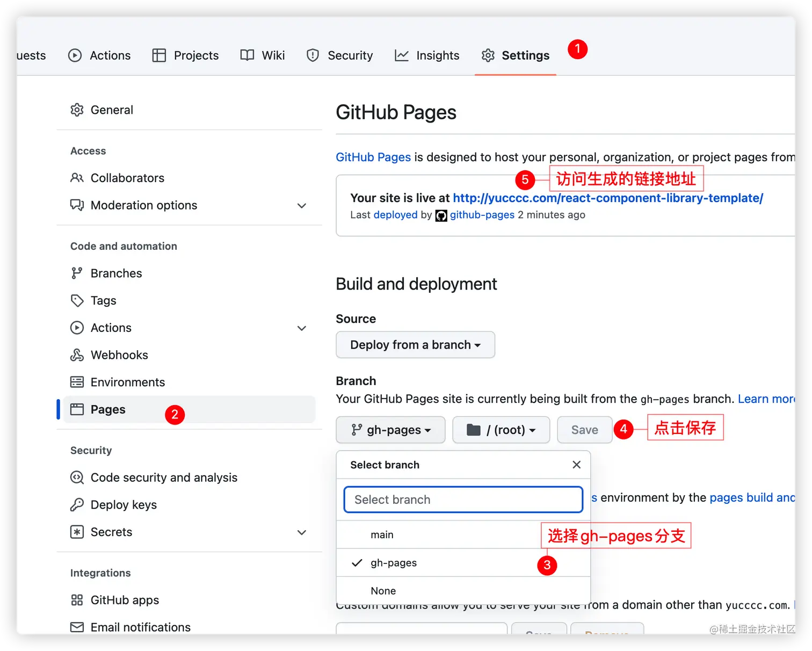Click the Environments server icon
Viewport: 812px width, 651px height.
tap(77, 382)
